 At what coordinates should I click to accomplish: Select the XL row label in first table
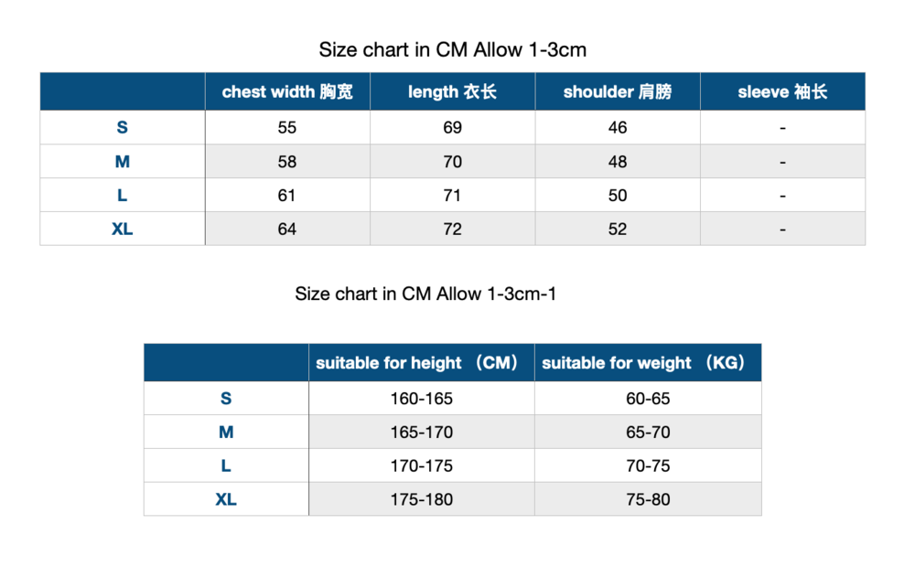click(123, 229)
